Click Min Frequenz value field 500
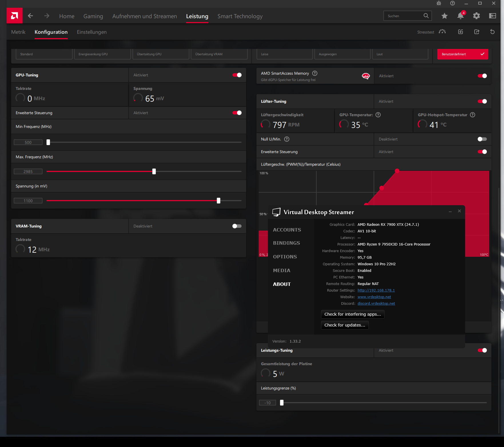 click(x=28, y=142)
